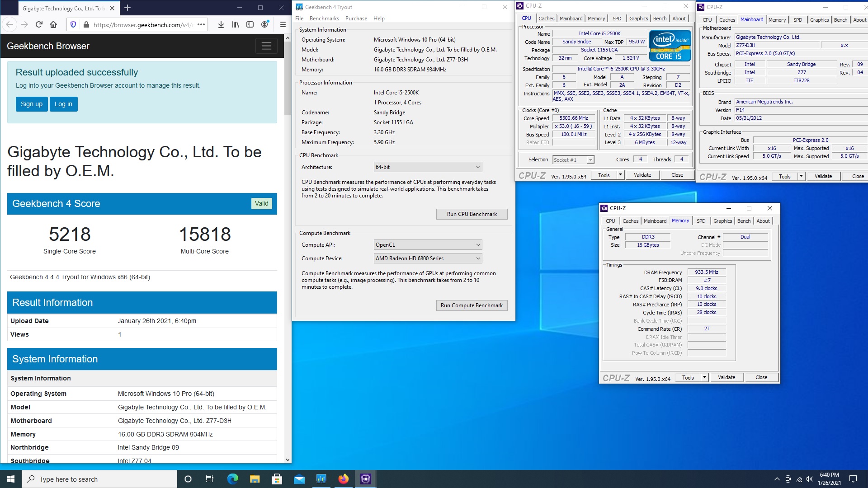Open Firefox application hamburger menu
Viewport: 868px width, 488px height.
[x=283, y=24]
